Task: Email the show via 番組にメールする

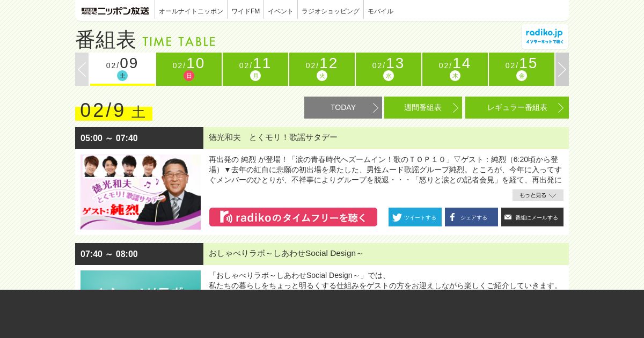Action: [x=532, y=217]
